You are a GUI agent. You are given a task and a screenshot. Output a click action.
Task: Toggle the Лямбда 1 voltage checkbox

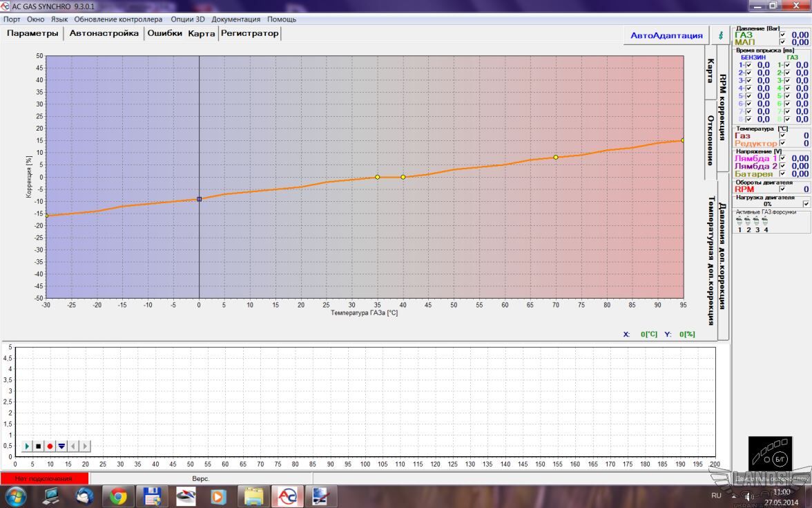782,159
